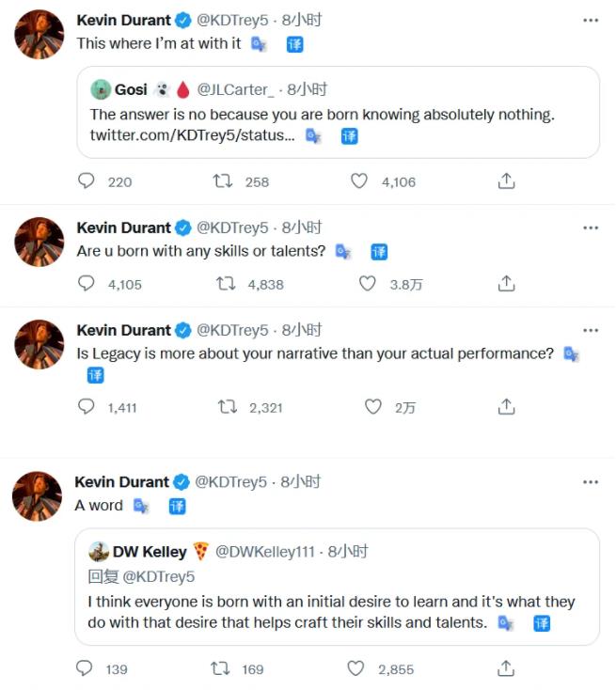This screenshot has height=690, width=616.
Task: Like the "A word" tweet
Action: (x=355, y=668)
